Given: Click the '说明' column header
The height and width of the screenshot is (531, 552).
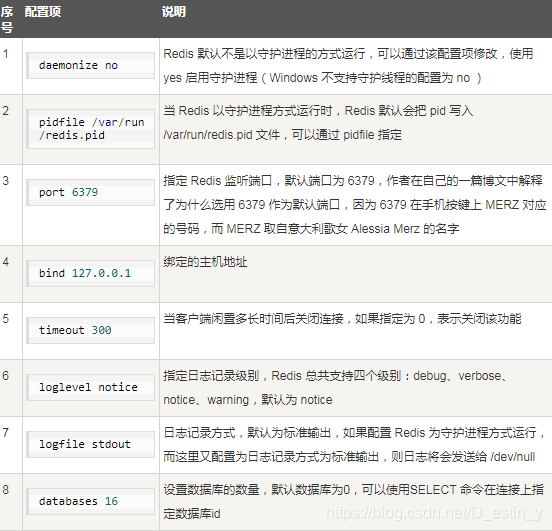Looking at the screenshot, I should click(174, 12).
